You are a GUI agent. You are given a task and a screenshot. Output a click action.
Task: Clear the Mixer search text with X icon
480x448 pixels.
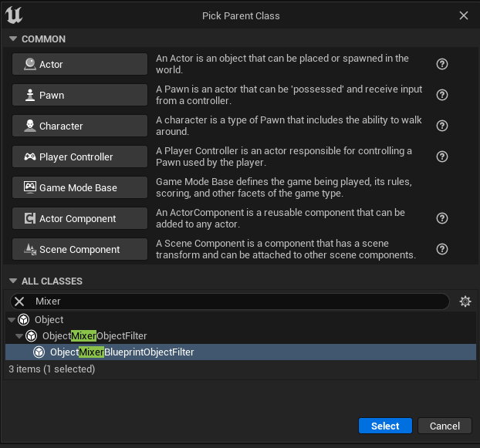point(20,301)
